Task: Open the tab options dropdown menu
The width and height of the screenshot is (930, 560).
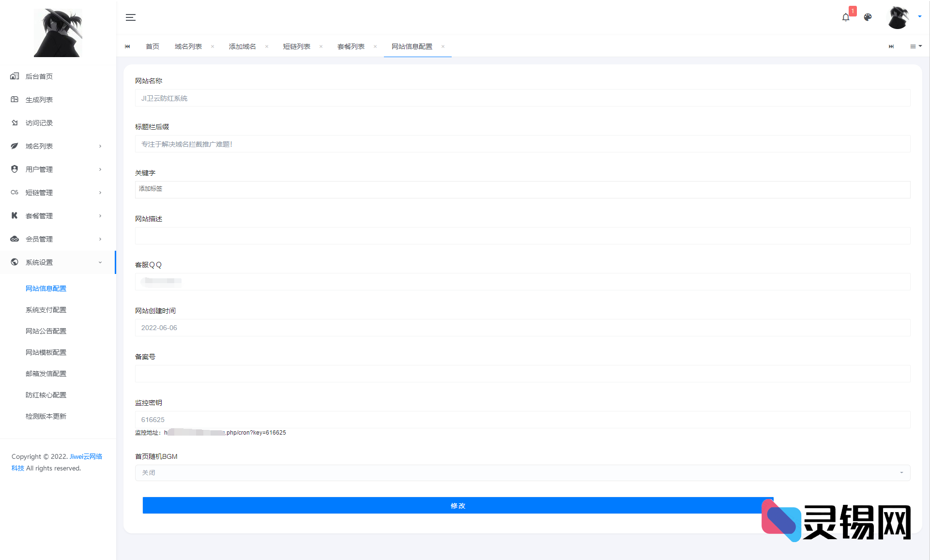Action: pyautogui.click(x=915, y=46)
